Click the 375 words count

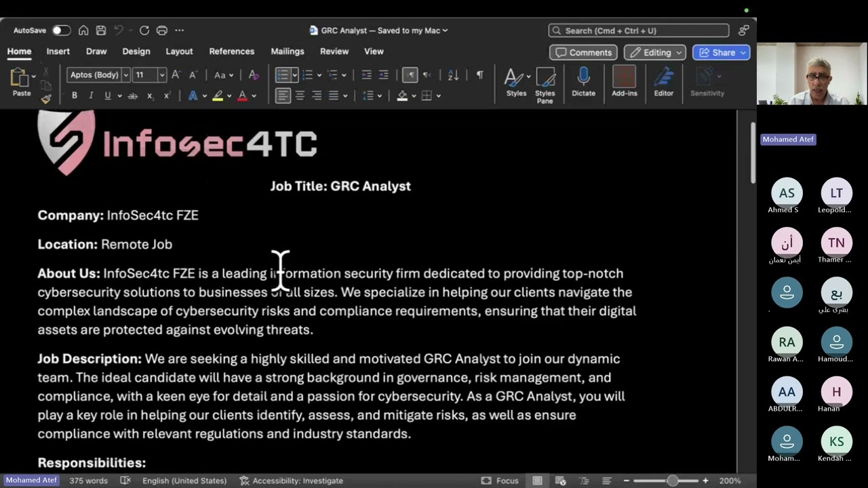pyautogui.click(x=88, y=481)
